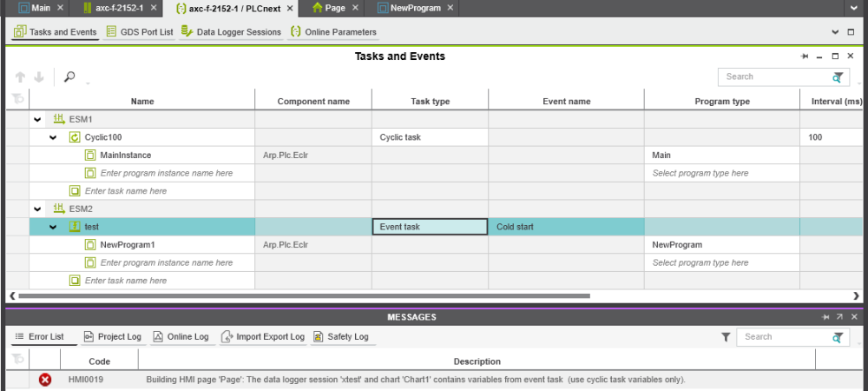Click the move down arrow icon
This screenshot has height=391, width=868.
pyautogui.click(x=39, y=77)
